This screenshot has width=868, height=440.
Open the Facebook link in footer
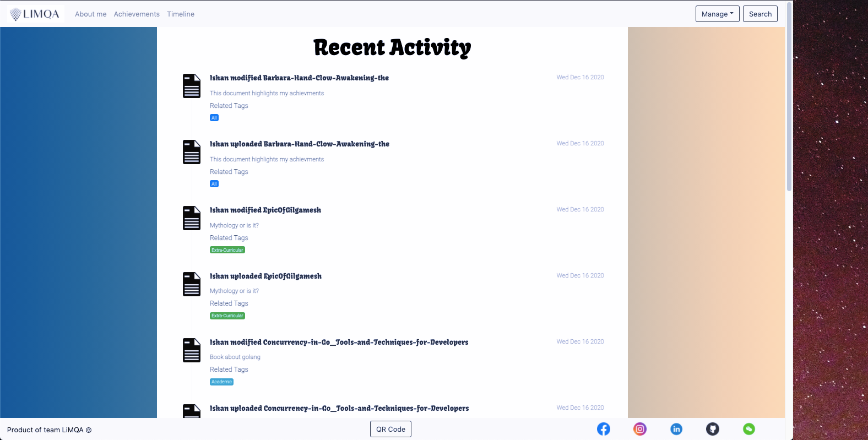[x=604, y=429]
